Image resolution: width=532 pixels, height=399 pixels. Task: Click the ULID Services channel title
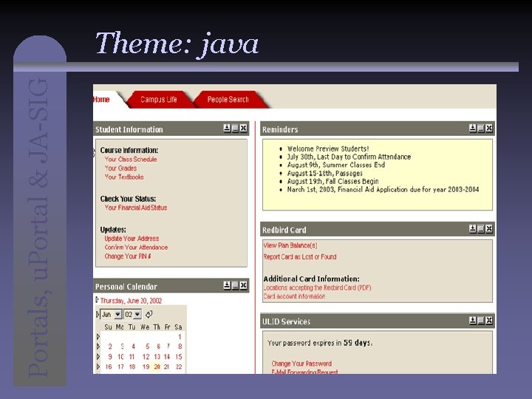(286, 321)
